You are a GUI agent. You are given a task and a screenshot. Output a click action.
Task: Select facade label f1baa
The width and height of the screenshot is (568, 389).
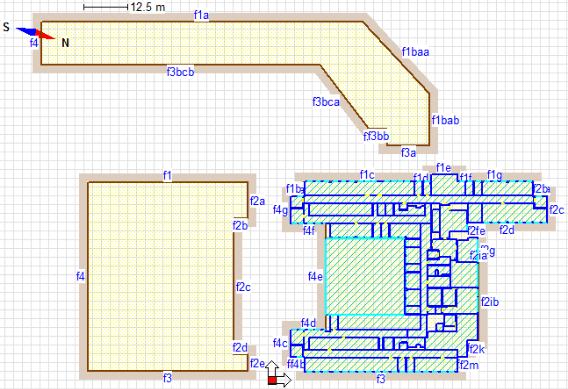[x=415, y=52]
